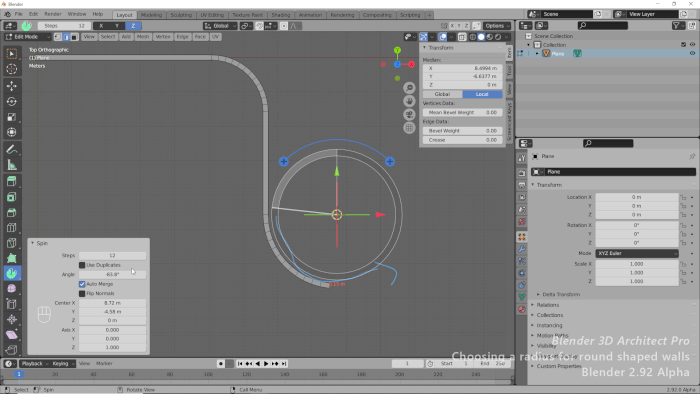
Task: Switch to Sculpting workspace tab
Action: (x=181, y=15)
